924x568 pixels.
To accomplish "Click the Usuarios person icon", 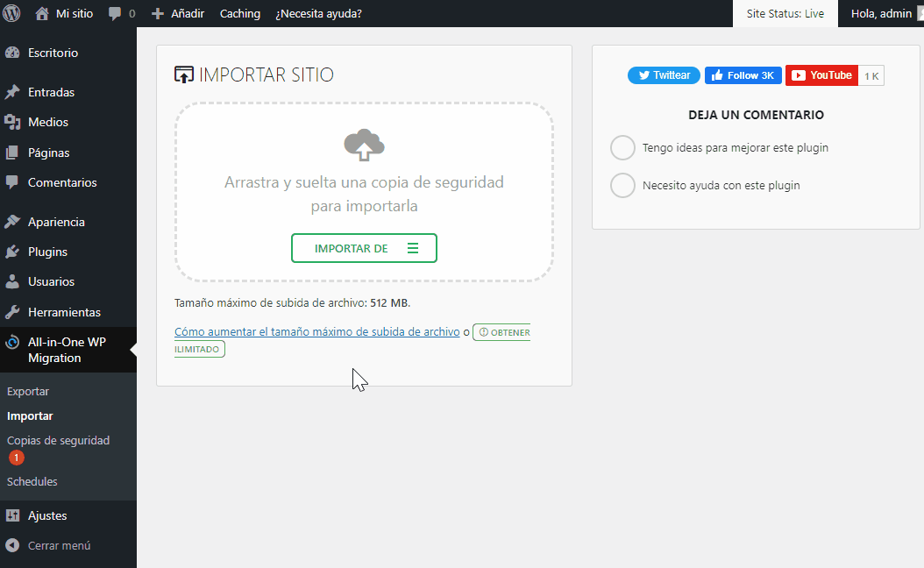I will pyautogui.click(x=12, y=281).
